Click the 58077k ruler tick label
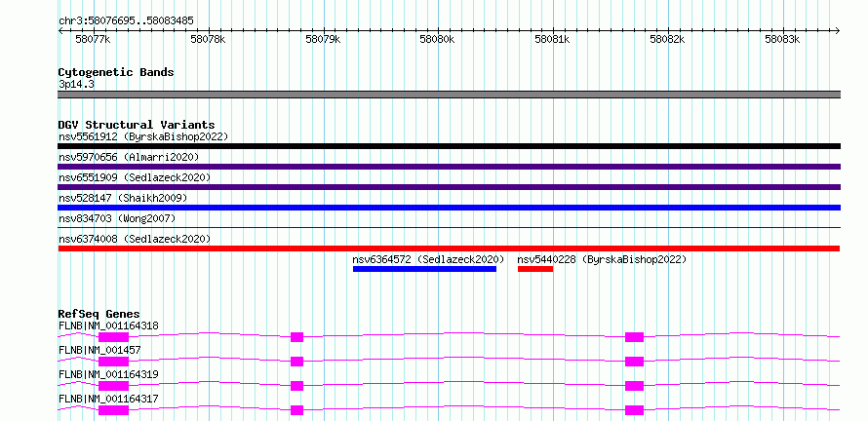This screenshot has height=421, width=868. pyautogui.click(x=93, y=39)
